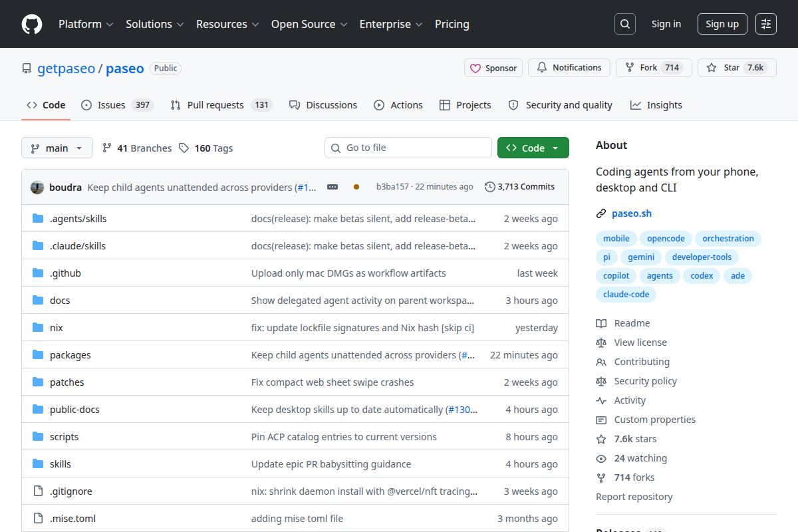
Task: Click the skills folder icon
Action: 38,464
